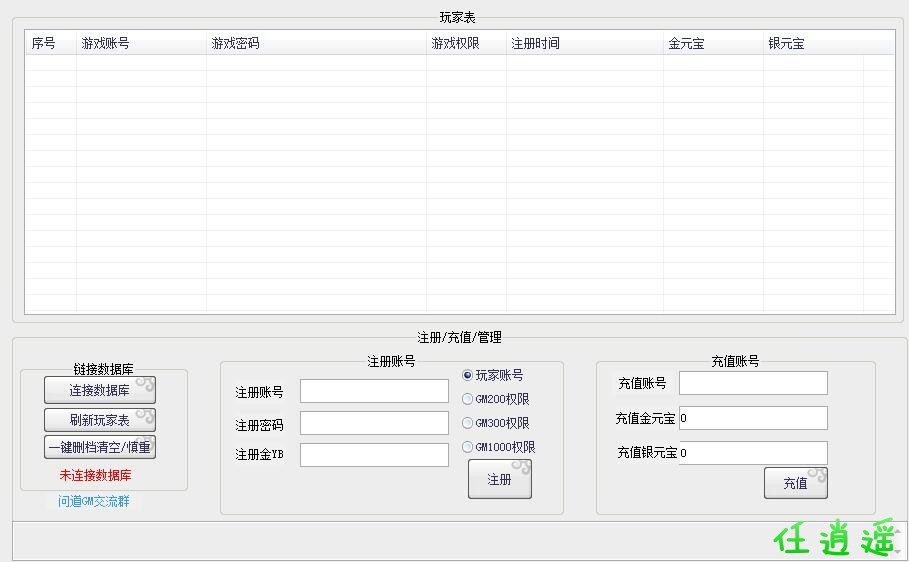
Task: Focus the 注册账号 input field
Action: coord(374,391)
